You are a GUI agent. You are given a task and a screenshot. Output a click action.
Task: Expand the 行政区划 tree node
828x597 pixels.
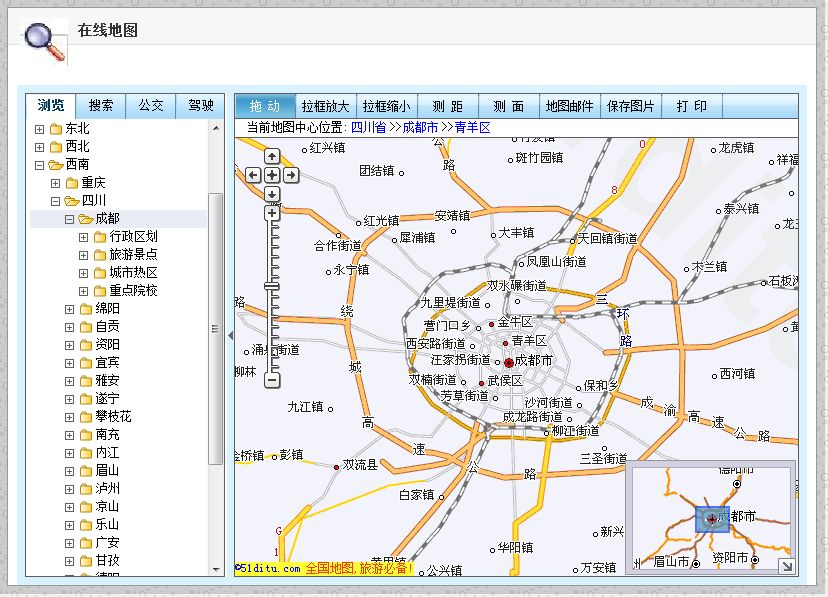83,237
